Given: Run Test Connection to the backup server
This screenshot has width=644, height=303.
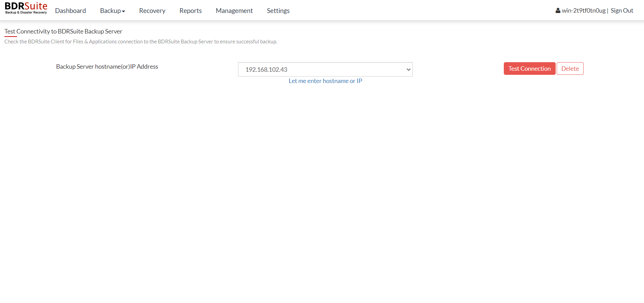Looking at the screenshot, I should pos(529,68).
